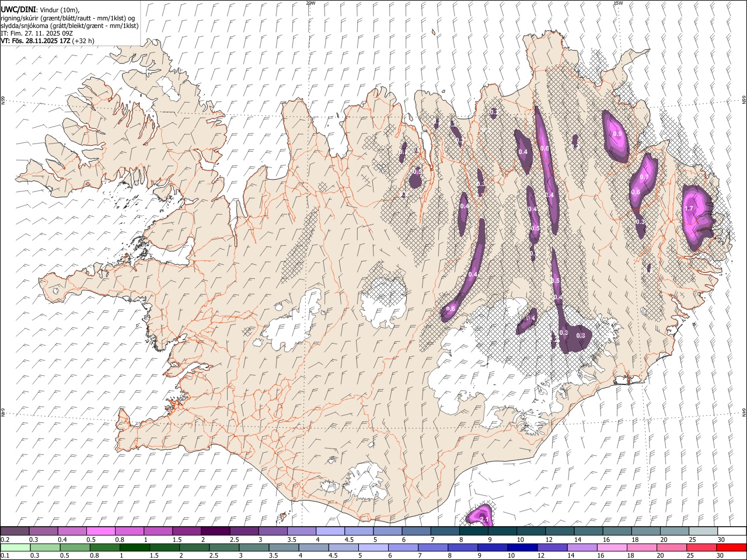Viewport: 747px width, 560px height.
Task: Pick the pale gray 25 swatch in upper legend
Action: tap(703, 531)
